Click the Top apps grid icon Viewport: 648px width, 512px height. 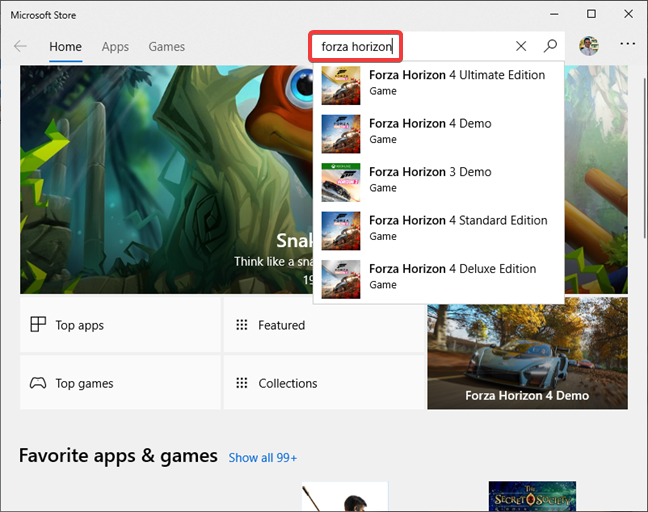coord(38,324)
